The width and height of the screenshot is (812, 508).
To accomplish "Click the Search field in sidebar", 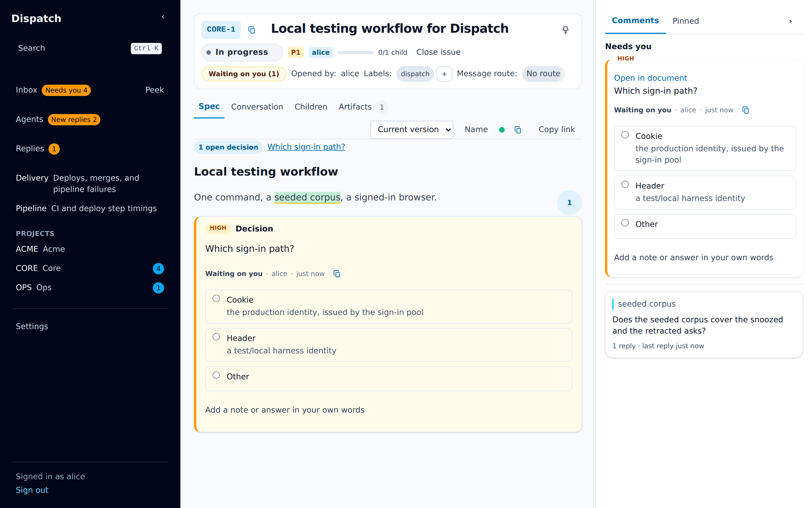I will (90, 48).
